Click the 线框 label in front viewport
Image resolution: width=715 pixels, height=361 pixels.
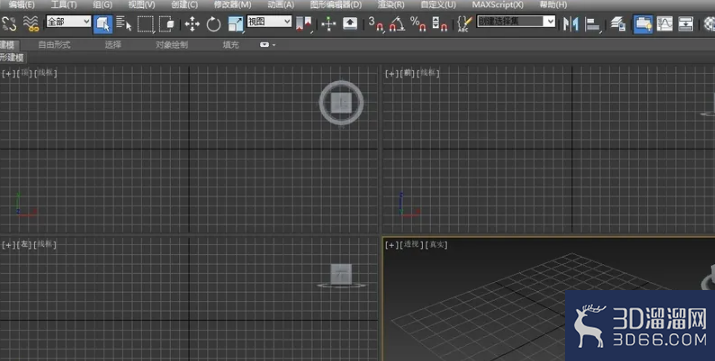click(x=428, y=73)
